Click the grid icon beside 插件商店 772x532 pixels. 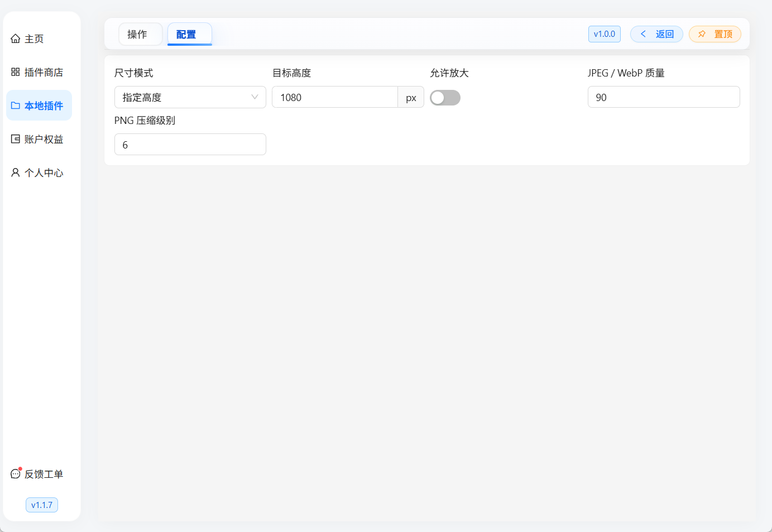tap(16, 72)
